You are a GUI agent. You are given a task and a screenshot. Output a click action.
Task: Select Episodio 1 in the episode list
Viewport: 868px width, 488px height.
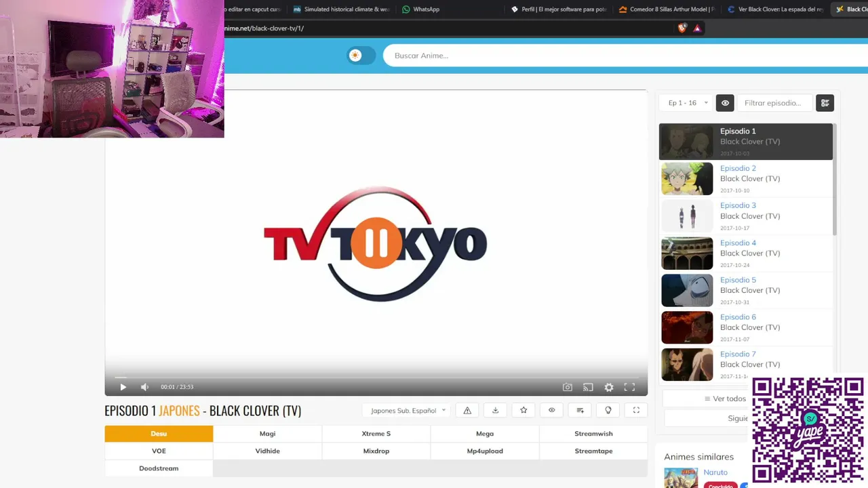click(745, 142)
